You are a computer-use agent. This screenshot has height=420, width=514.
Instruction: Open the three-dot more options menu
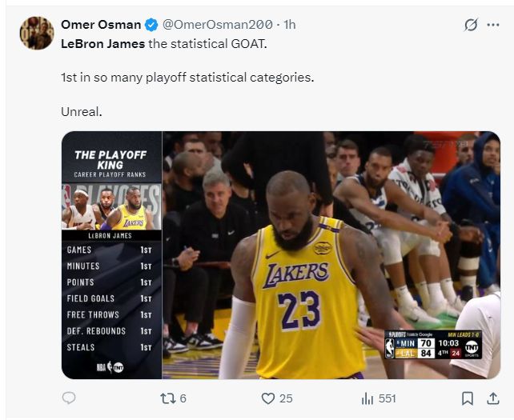pyautogui.click(x=492, y=25)
